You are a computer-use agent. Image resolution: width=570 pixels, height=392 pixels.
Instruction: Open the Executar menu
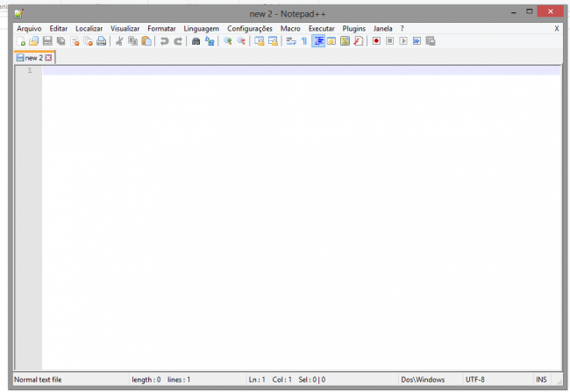(322, 28)
